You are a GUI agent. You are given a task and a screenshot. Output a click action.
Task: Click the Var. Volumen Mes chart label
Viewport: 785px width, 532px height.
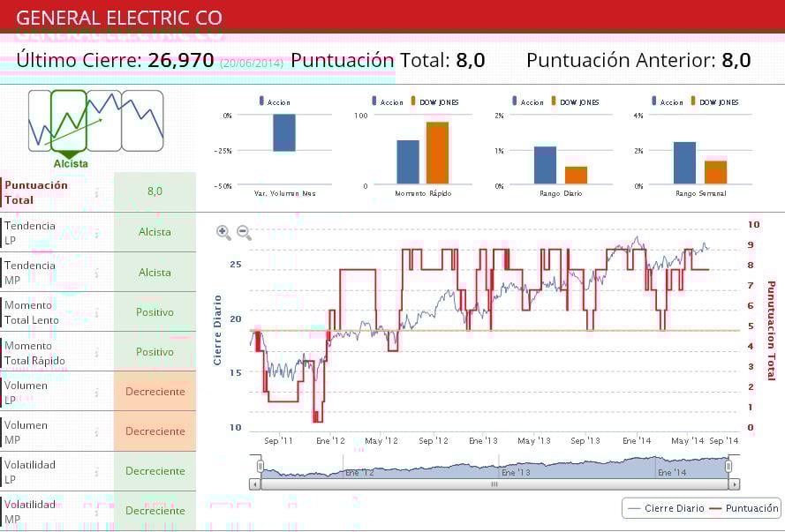285,193
